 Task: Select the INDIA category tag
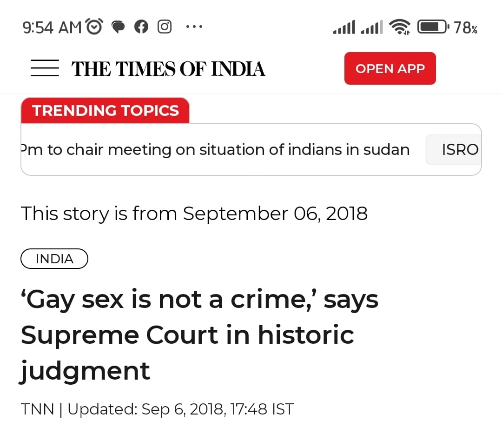tap(54, 259)
